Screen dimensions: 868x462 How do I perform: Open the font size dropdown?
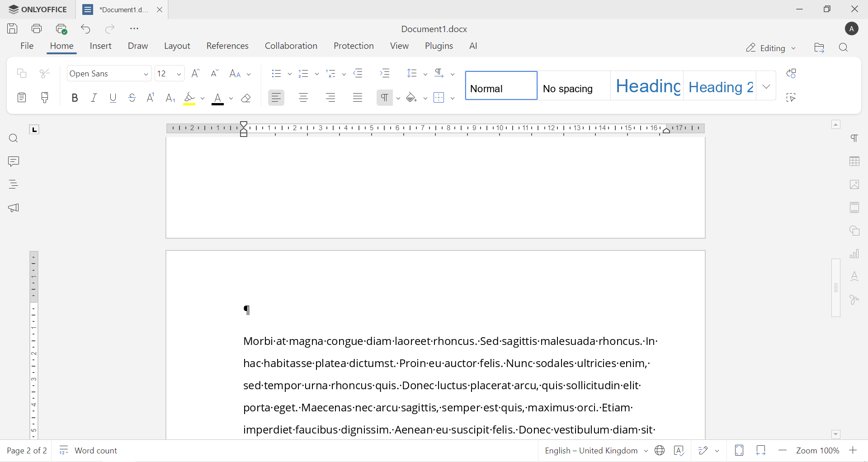[179, 73]
